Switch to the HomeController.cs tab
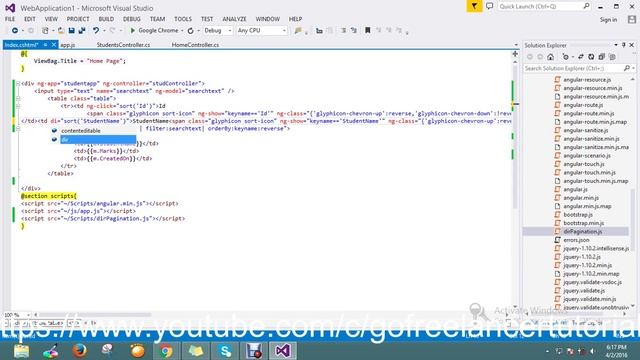 coord(195,45)
